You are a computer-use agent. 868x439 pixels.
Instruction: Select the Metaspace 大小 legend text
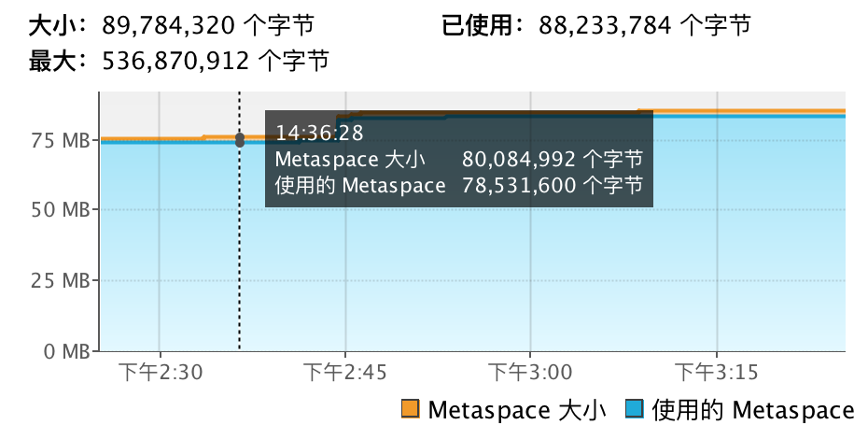(x=516, y=409)
